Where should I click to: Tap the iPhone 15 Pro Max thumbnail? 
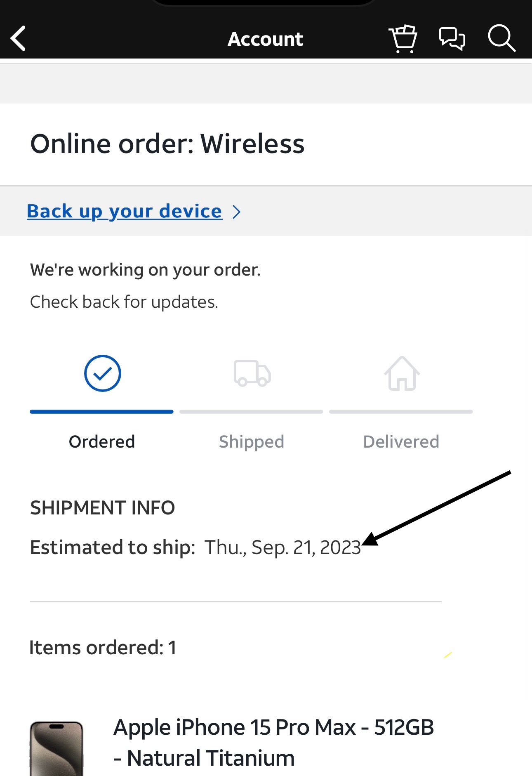point(56,748)
